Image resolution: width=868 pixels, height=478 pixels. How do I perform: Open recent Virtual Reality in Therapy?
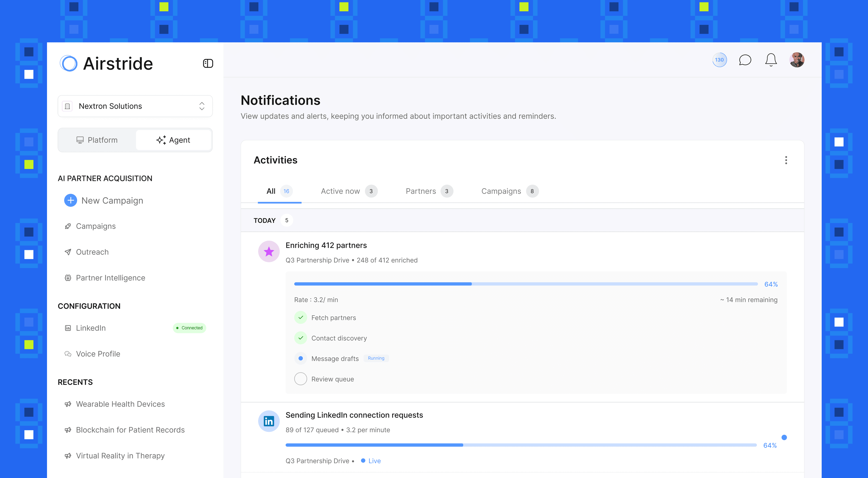coord(120,456)
